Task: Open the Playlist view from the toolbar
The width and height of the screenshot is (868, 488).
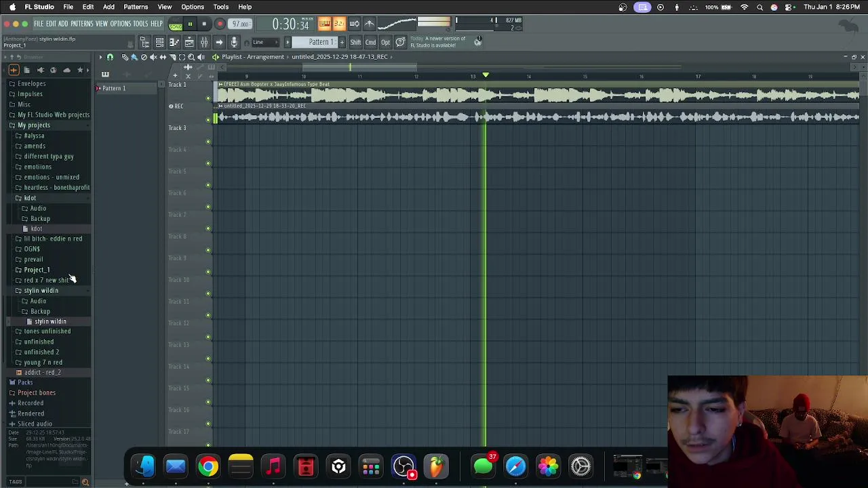Action: (x=189, y=42)
